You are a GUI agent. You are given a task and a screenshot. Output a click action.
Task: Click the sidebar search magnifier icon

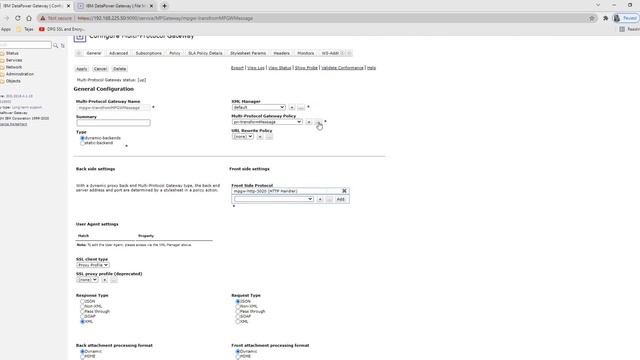point(56,45)
